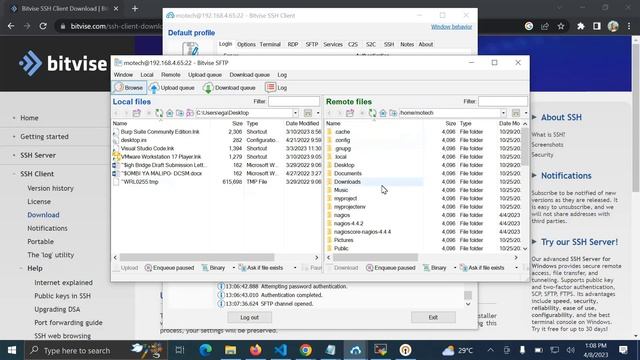The width and height of the screenshot is (640, 360).
Task: Select the remote Downloads folder
Action: [x=347, y=182]
